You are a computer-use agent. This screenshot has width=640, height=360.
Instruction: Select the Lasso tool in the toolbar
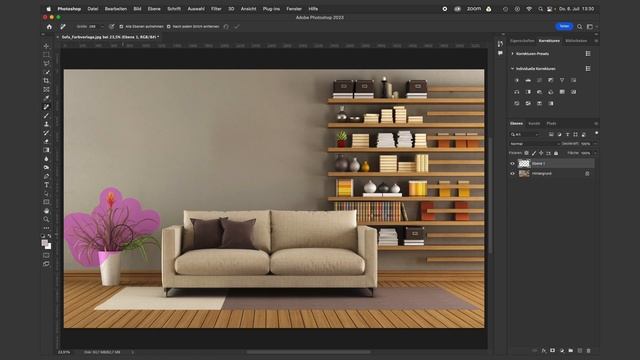[46, 63]
